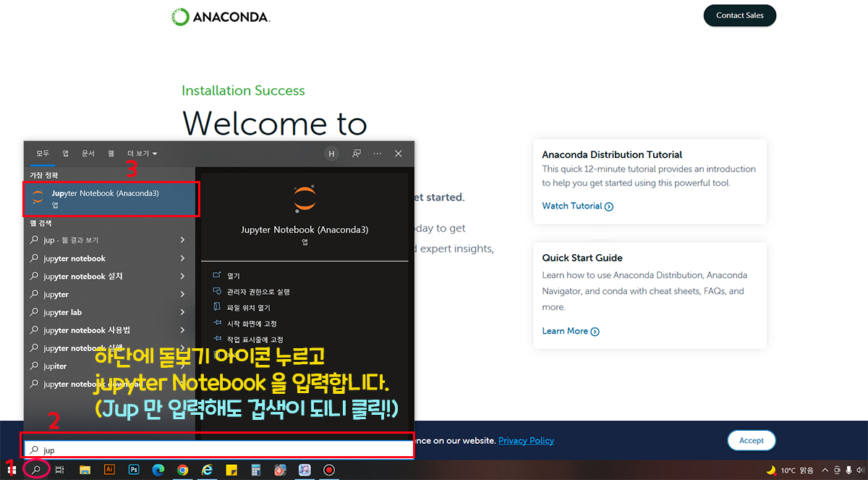Click the taskbar search magnifier icon
The width and height of the screenshot is (868, 480).
pyautogui.click(x=35, y=470)
